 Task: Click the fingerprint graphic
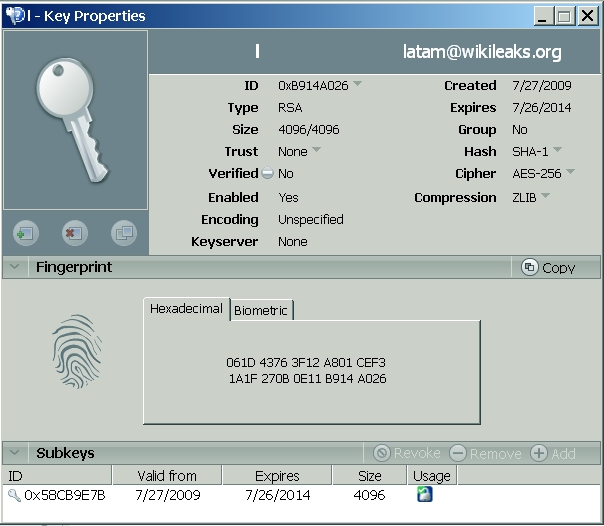77,351
